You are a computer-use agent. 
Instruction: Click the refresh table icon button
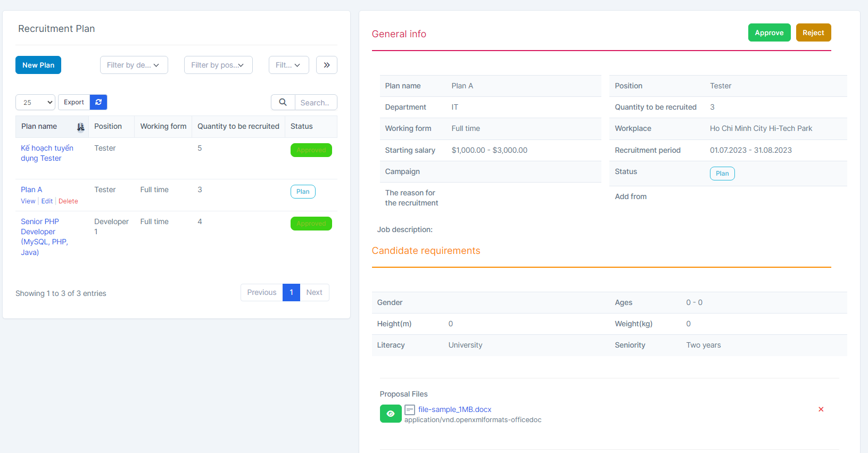point(98,102)
